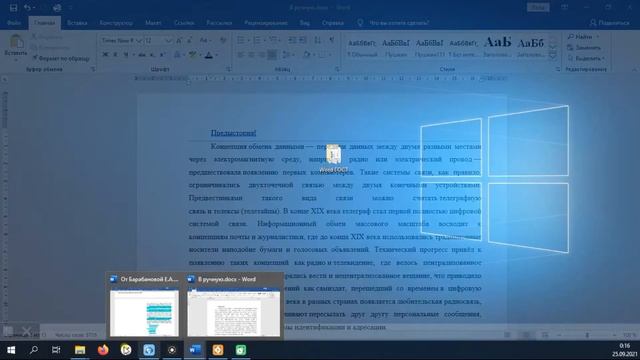Click the Numbering list icon
This screenshot has height=360, width=640.
click(257, 40)
